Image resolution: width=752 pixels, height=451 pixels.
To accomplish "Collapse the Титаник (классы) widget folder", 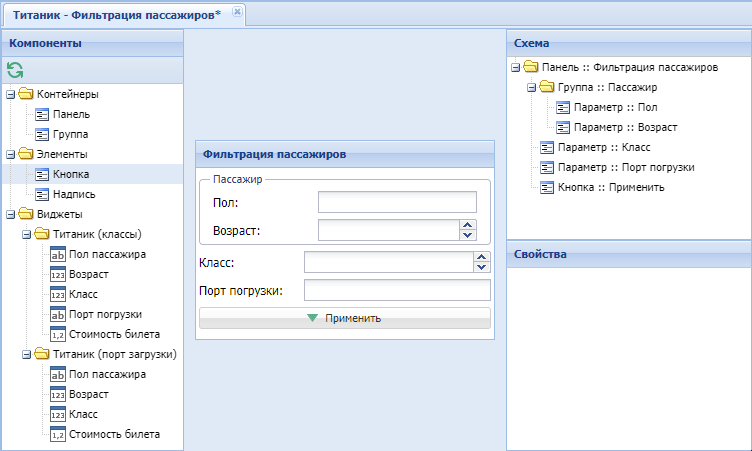I will pyautogui.click(x=25, y=234).
